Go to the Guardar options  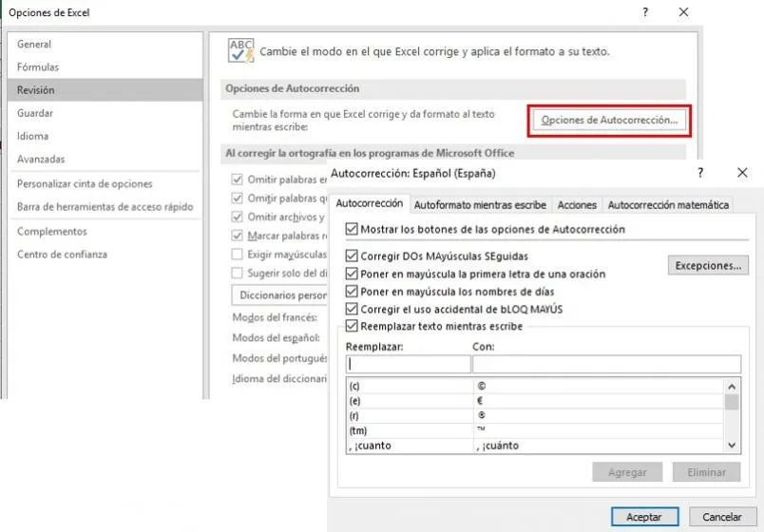[x=105, y=113]
